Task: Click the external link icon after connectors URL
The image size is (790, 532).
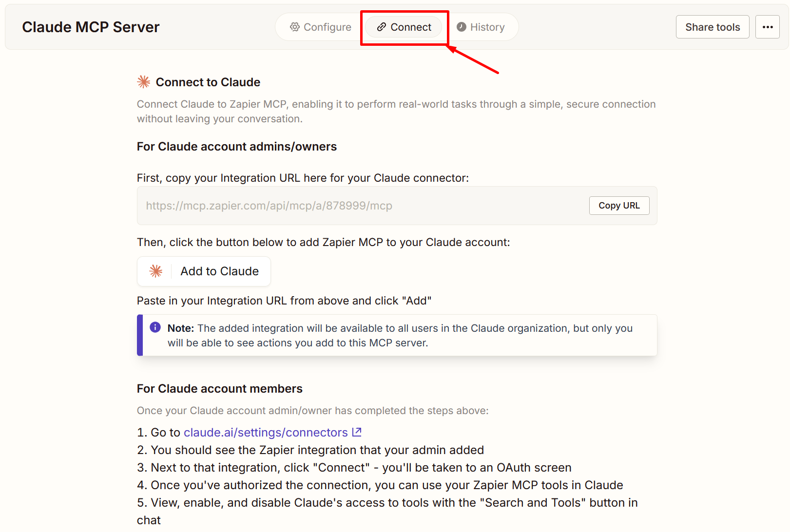Action: (x=357, y=432)
